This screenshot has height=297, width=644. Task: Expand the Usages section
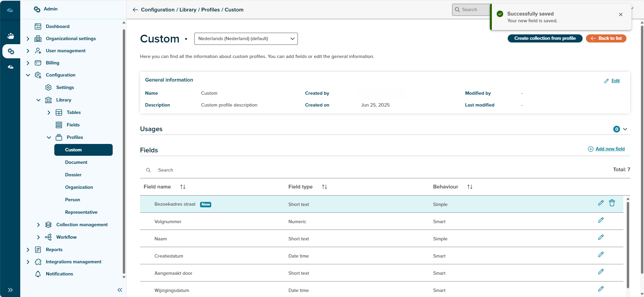[625, 129]
